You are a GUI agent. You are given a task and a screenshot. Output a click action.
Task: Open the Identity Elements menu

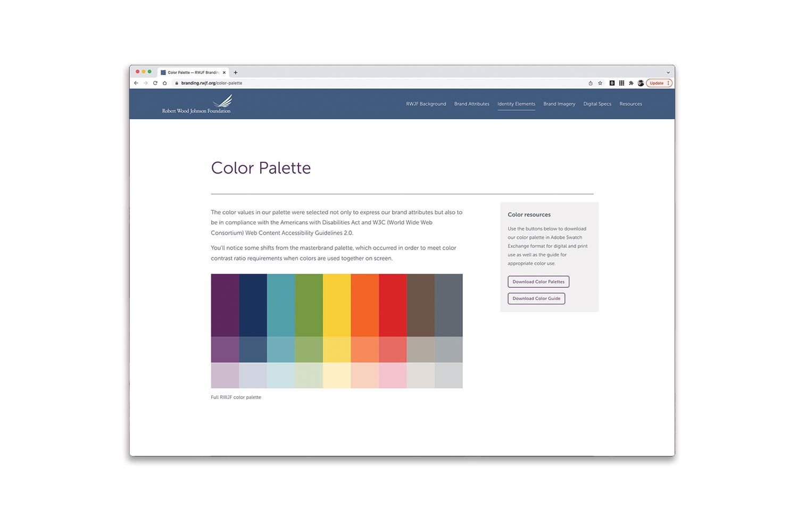516,104
